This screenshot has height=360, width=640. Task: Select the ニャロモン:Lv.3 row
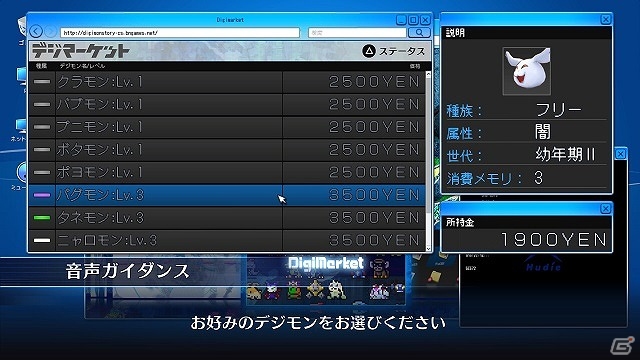[227, 240]
